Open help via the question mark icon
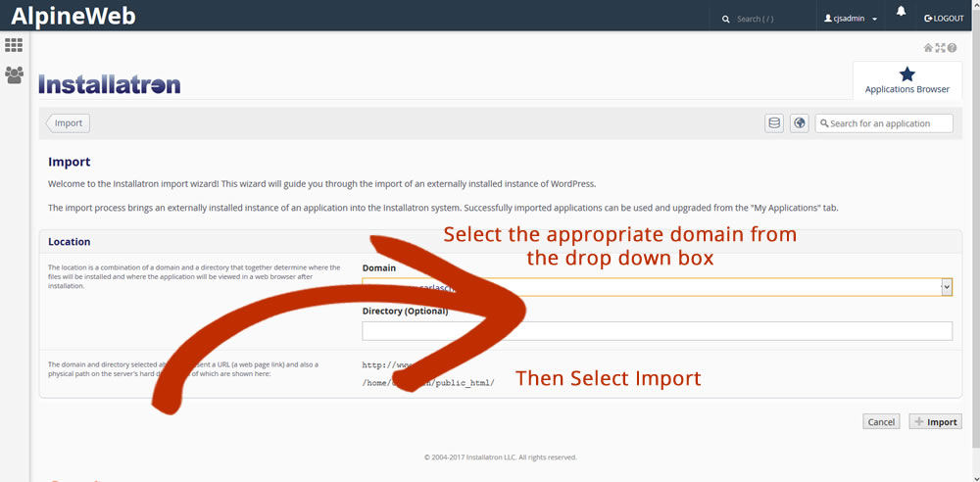 [x=952, y=47]
